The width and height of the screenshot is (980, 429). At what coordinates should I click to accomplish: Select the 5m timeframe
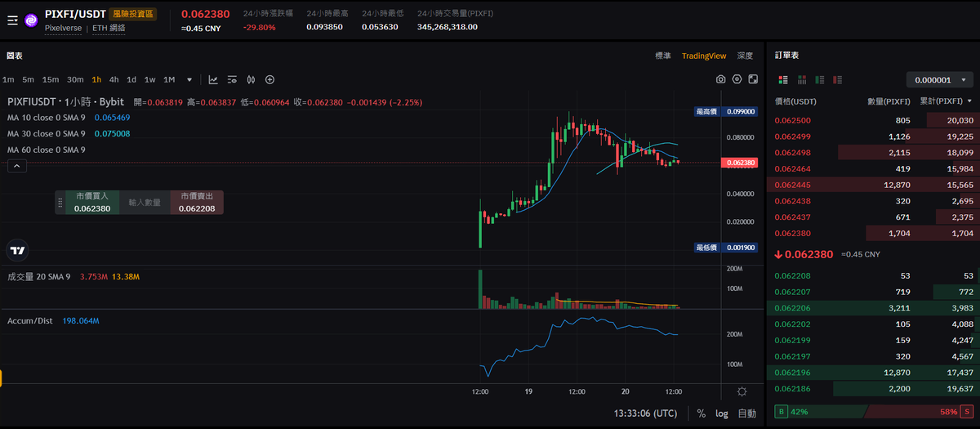(x=29, y=79)
